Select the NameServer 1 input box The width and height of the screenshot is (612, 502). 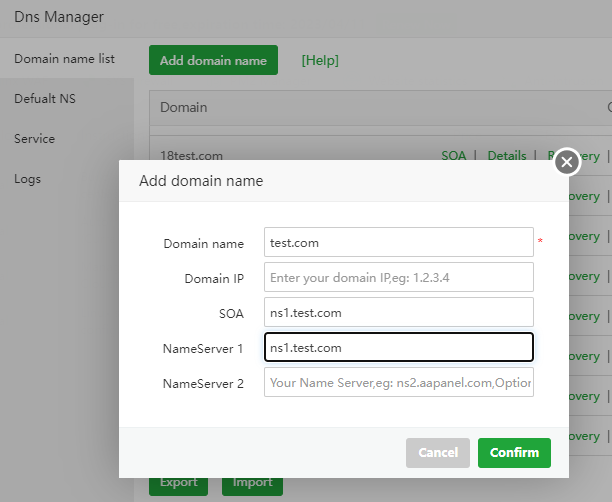coord(398,347)
